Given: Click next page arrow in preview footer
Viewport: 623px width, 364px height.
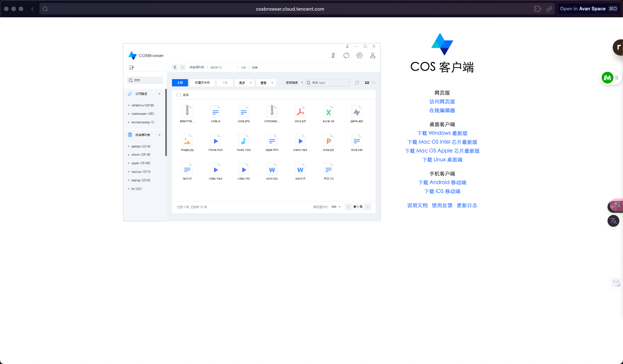Looking at the screenshot, I should (x=368, y=207).
